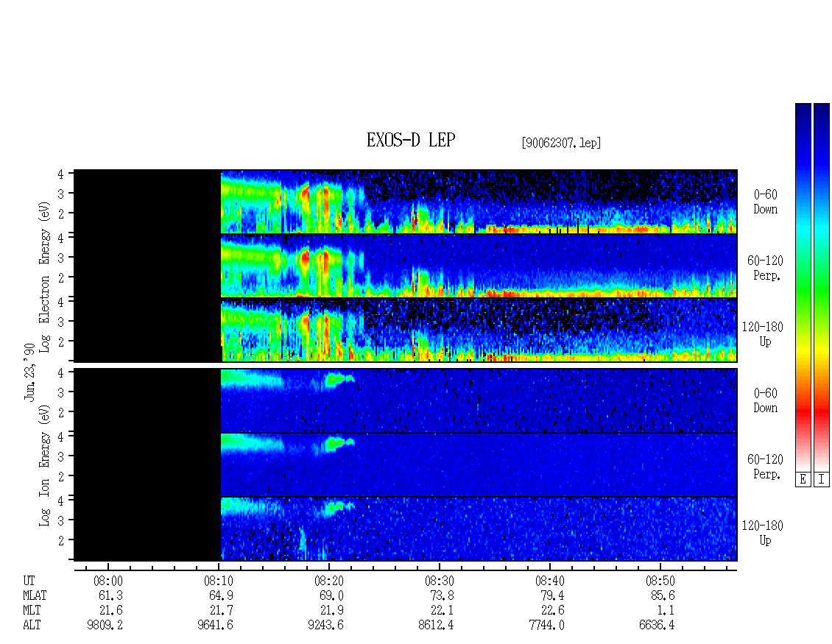Click the MLT value 22.6
Viewport: 832px width, 644px height.
pos(551,611)
